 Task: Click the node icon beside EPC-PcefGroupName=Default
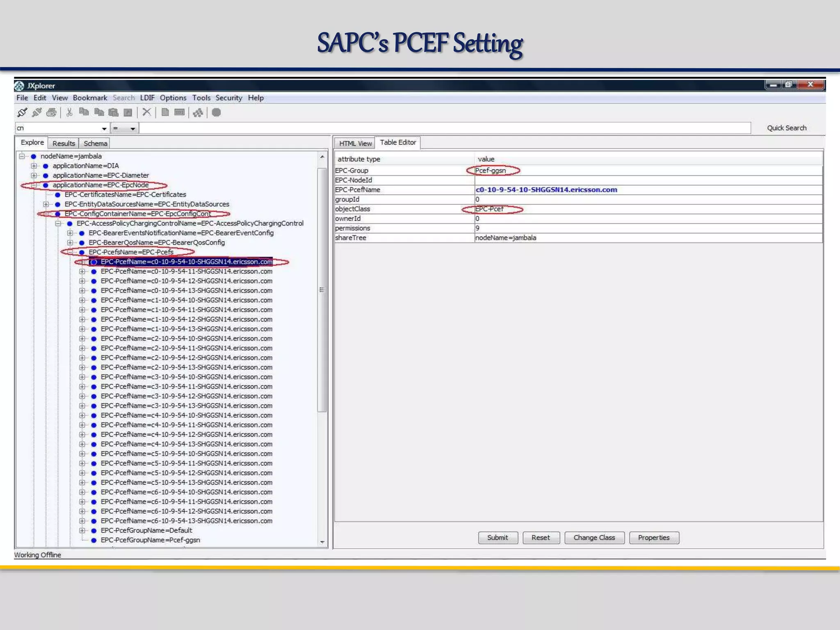click(94, 531)
